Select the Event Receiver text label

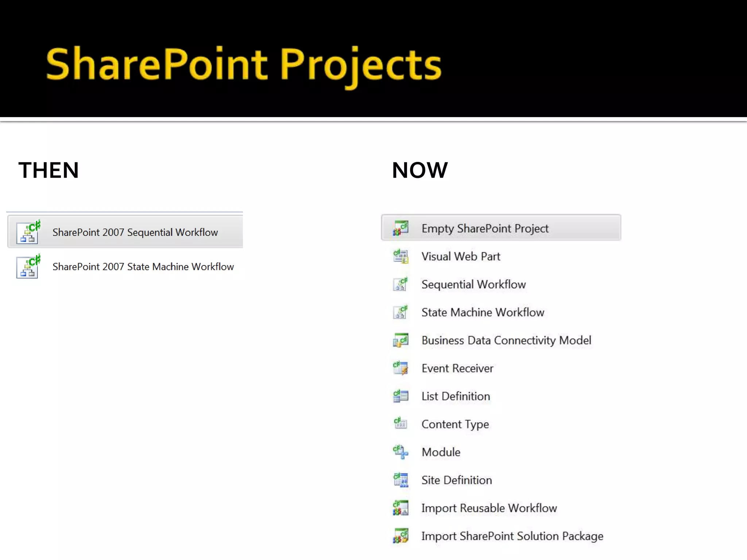pos(457,368)
